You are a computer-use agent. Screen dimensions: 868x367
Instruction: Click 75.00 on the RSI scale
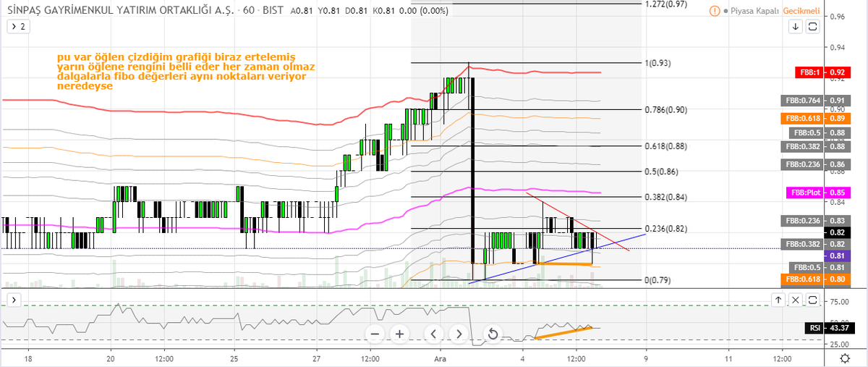(840, 302)
